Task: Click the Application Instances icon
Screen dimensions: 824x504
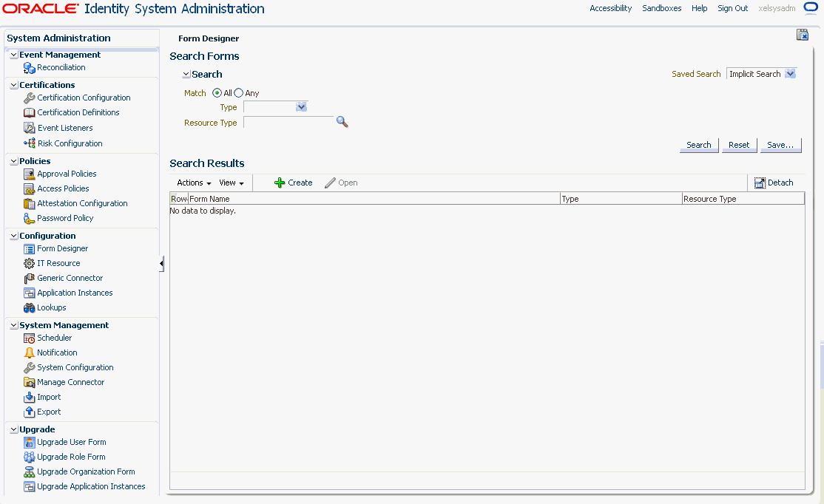Action: [x=30, y=293]
